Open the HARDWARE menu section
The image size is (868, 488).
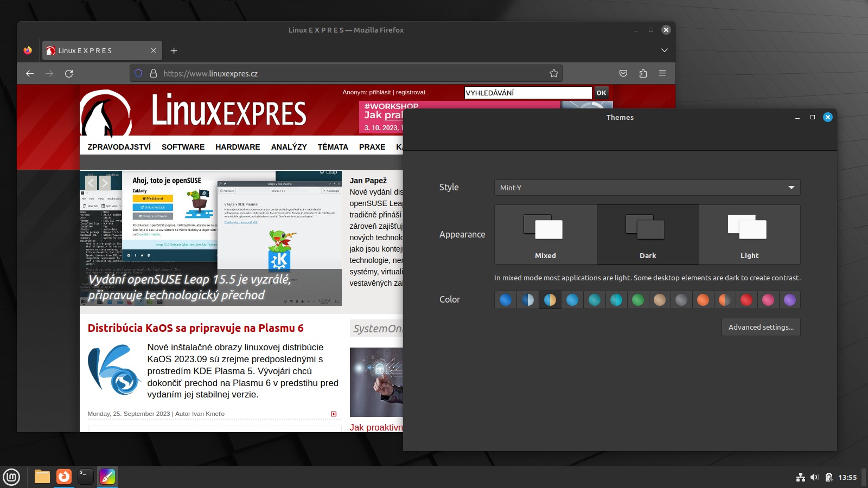tap(238, 147)
